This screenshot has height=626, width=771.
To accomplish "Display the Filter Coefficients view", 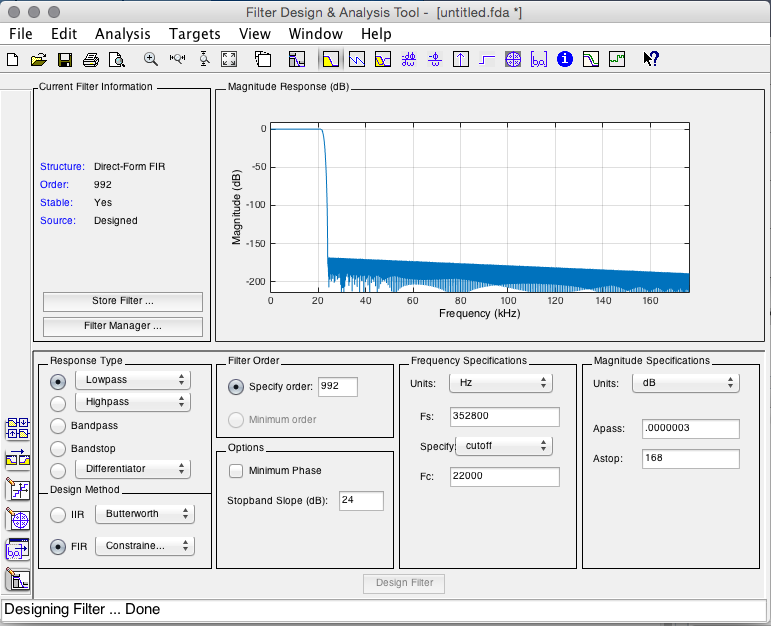I will [x=539, y=60].
